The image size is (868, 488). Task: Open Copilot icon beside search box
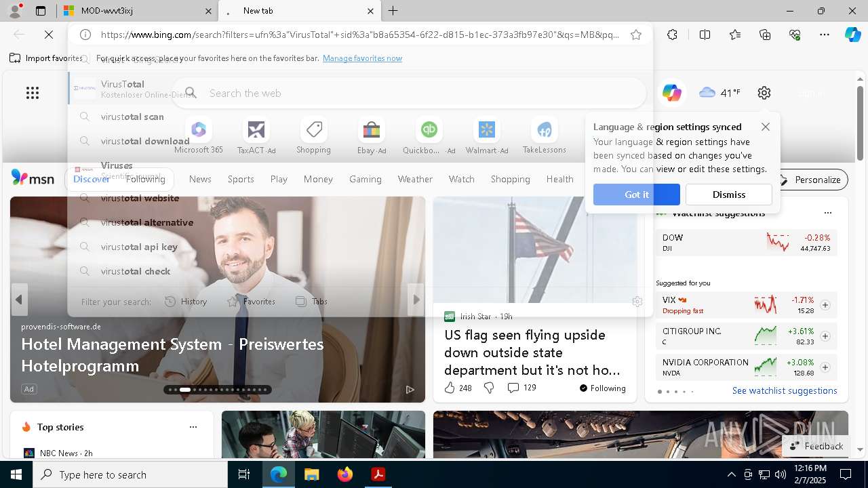pos(672,93)
